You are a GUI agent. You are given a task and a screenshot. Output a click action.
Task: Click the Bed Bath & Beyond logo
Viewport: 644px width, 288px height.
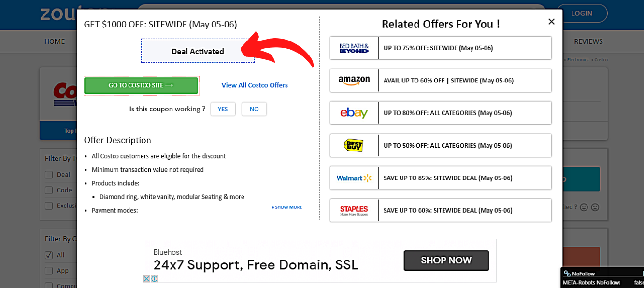point(354,48)
